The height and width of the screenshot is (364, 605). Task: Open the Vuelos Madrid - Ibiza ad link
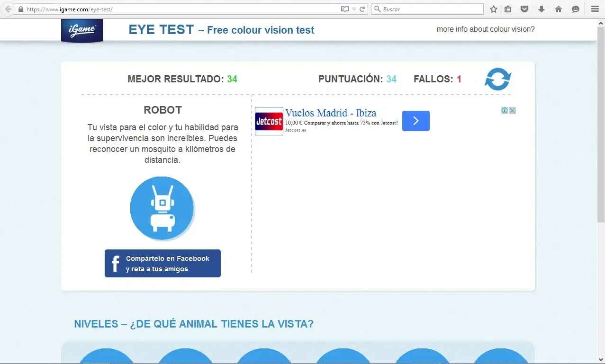point(331,113)
